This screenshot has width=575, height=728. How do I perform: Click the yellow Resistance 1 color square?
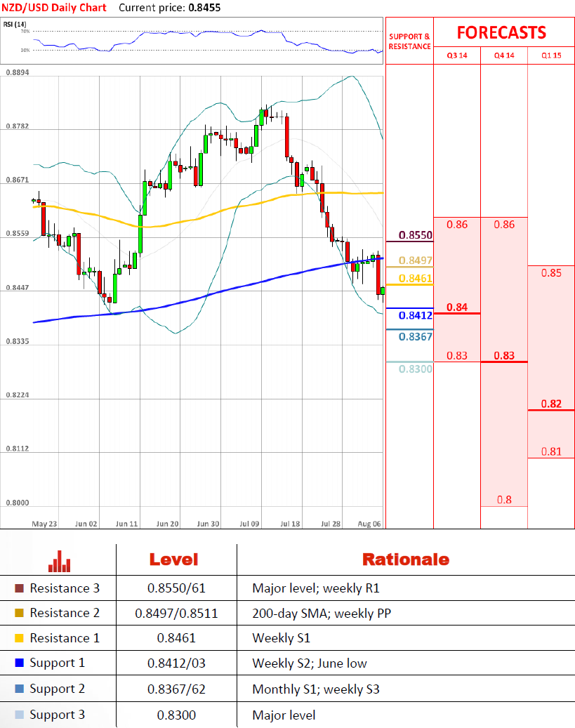[x=19, y=638]
